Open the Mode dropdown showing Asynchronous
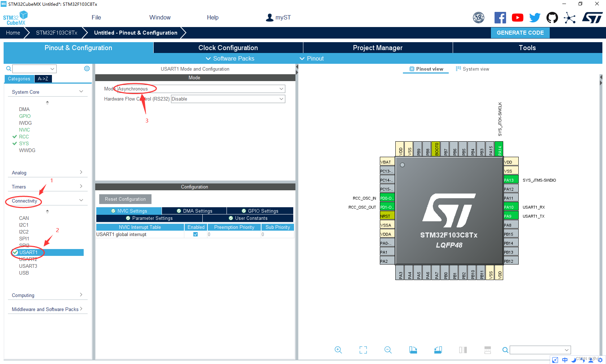606x364 pixels. (x=201, y=89)
